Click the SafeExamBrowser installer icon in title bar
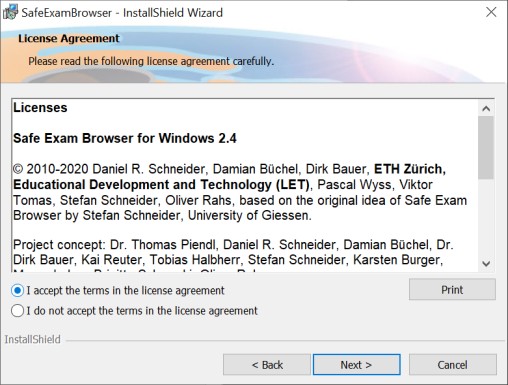The width and height of the screenshot is (508, 385). point(10,13)
